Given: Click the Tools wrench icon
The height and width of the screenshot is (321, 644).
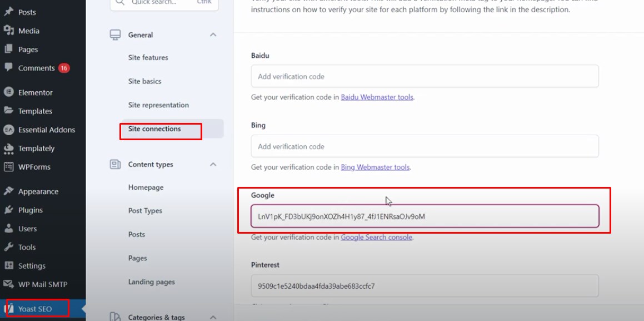Looking at the screenshot, I should coord(9,247).
